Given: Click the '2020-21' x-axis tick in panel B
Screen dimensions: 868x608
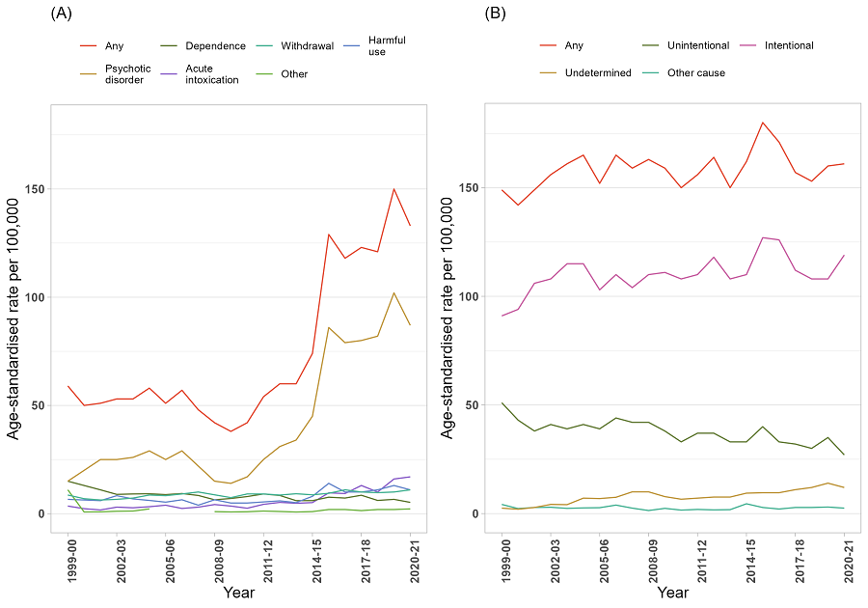Looking at the screenshot, I should click(849, 560).
